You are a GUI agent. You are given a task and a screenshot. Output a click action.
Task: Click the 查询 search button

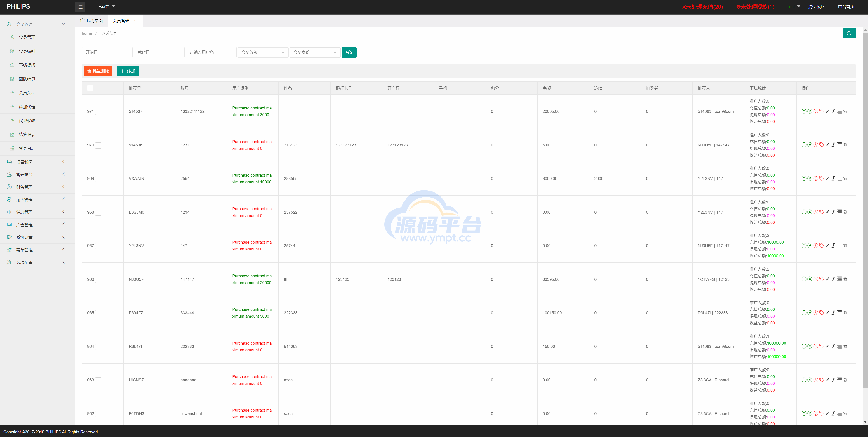[349, 52]
